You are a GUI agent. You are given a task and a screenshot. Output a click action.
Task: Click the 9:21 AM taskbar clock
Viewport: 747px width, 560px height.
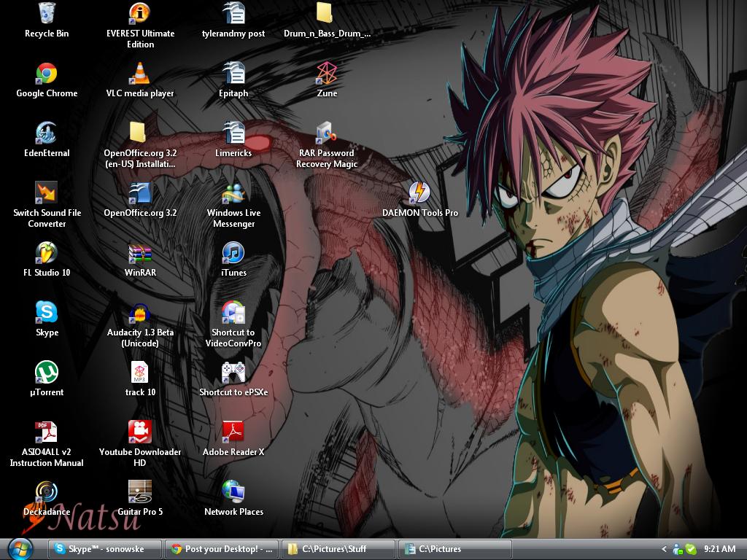[x=719, y=549]
